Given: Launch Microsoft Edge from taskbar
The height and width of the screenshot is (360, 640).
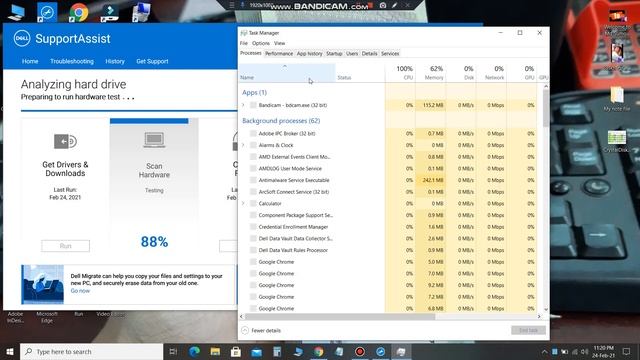Looking at the screenshot, I should point(194,351).
